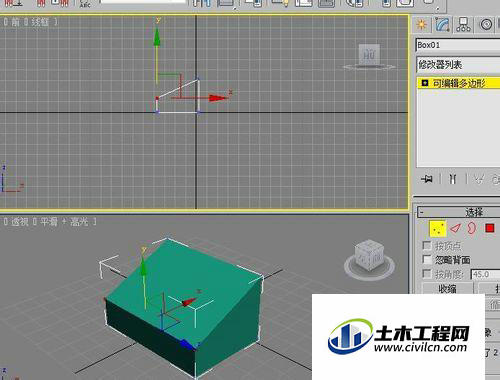Select the red Polygon sub-object level icon
The image size is (500, 380).
(x=490, y=228)
